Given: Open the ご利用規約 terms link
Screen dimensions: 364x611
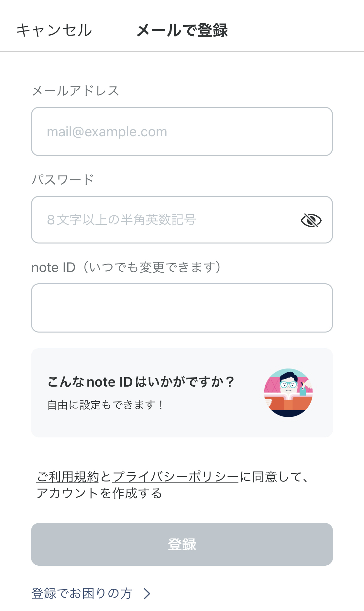Looking at the screenshot, I should pyautogui.click(x=68, y=477).
